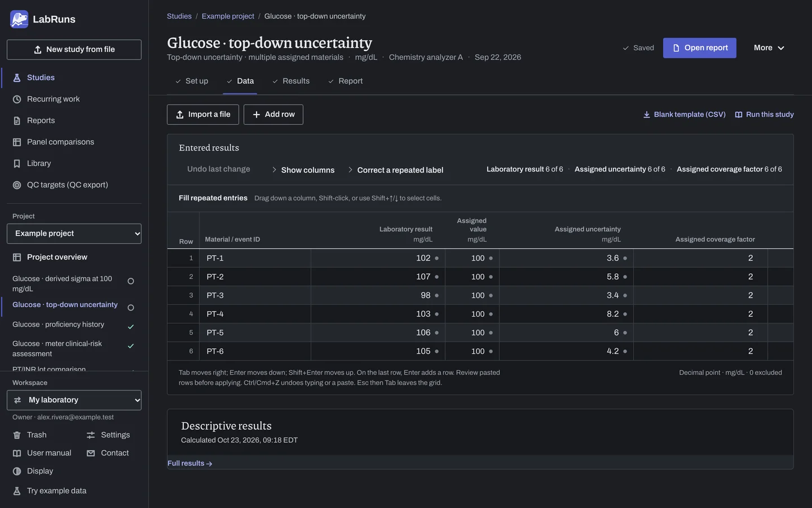Click the document icon beside Reports
The height and width of the screenshot is (508, 812).
pyautogui.click(x=17, y=121)
